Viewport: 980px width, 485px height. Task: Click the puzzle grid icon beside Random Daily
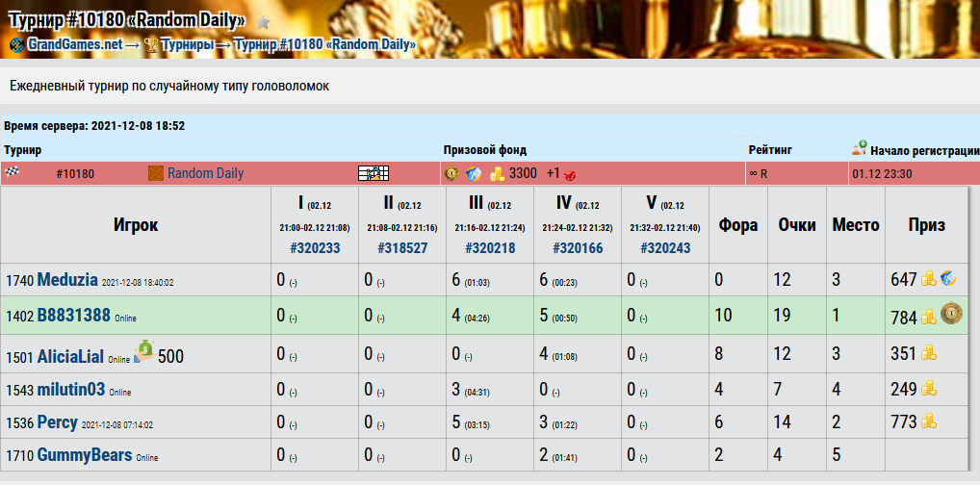pos(373,174)
